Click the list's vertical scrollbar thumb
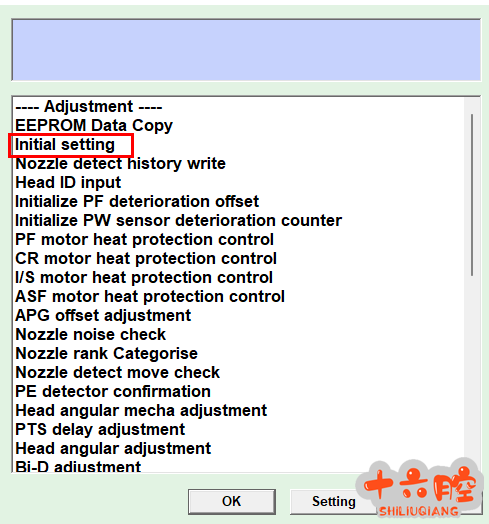 pyautogui.click(x=472, y=195)
